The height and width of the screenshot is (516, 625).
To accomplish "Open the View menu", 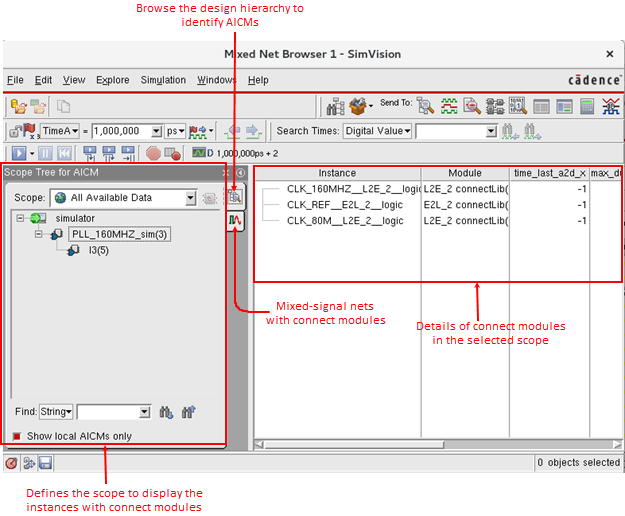I will 74,80.
